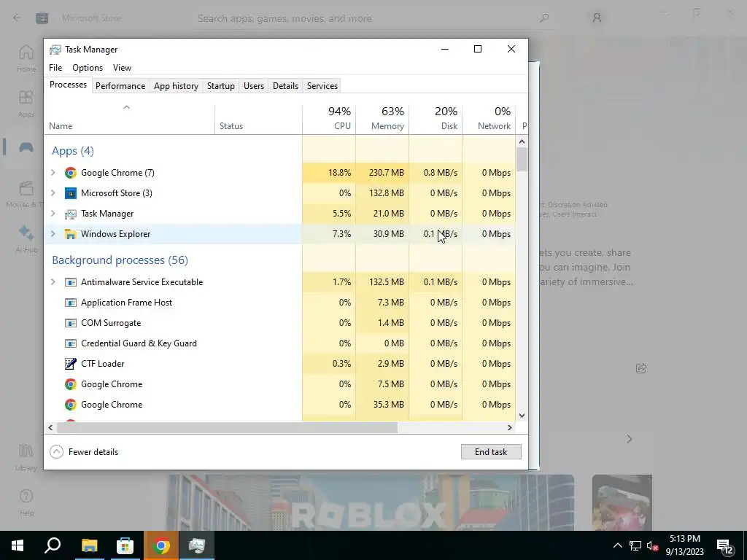Switch to the Services tab

322,86
